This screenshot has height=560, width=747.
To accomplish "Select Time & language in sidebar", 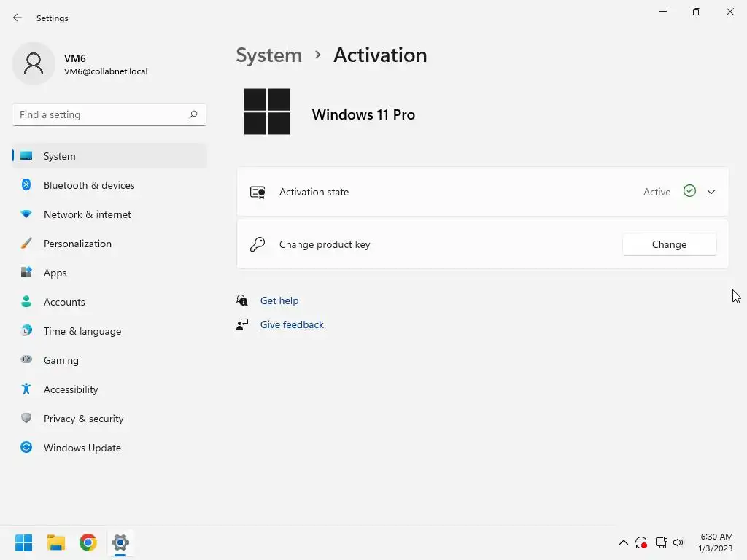I will (x=82, y=331).
